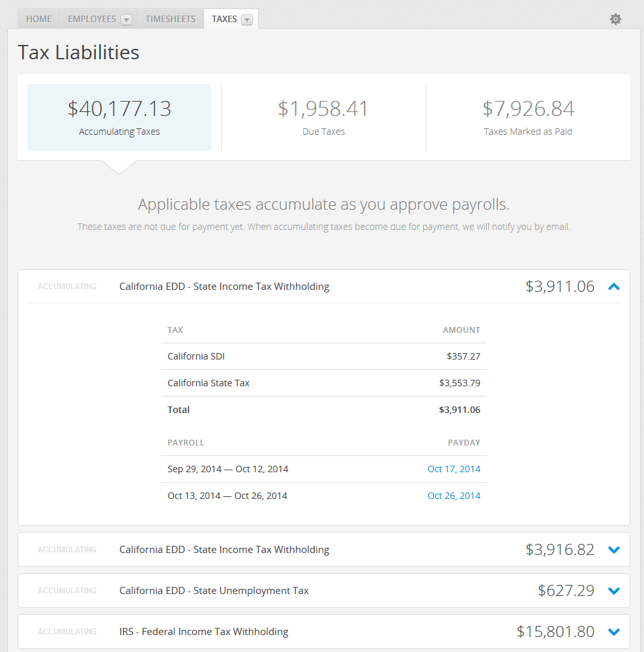The image size is (644, 652).
Task: Click the California EDD - State Unemployment Tax title
Action: [214, 591]
